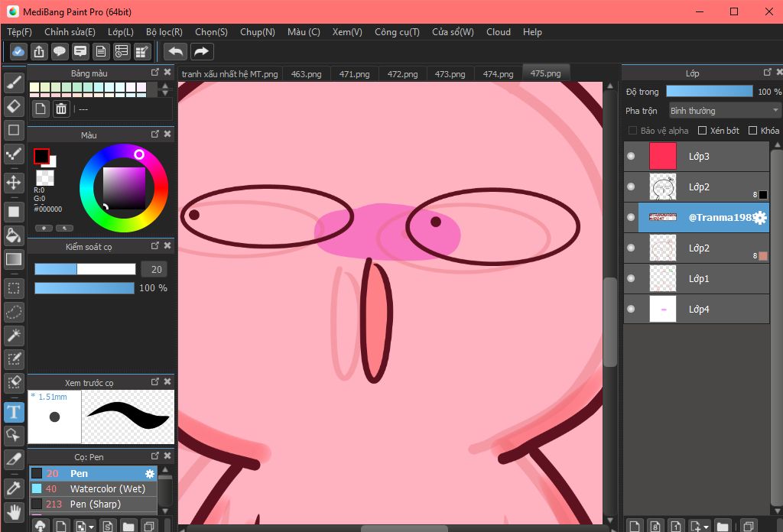Open settings gear for Pen brush
Image resolution: width=783 pixels, height=532 pixels.
149,474
